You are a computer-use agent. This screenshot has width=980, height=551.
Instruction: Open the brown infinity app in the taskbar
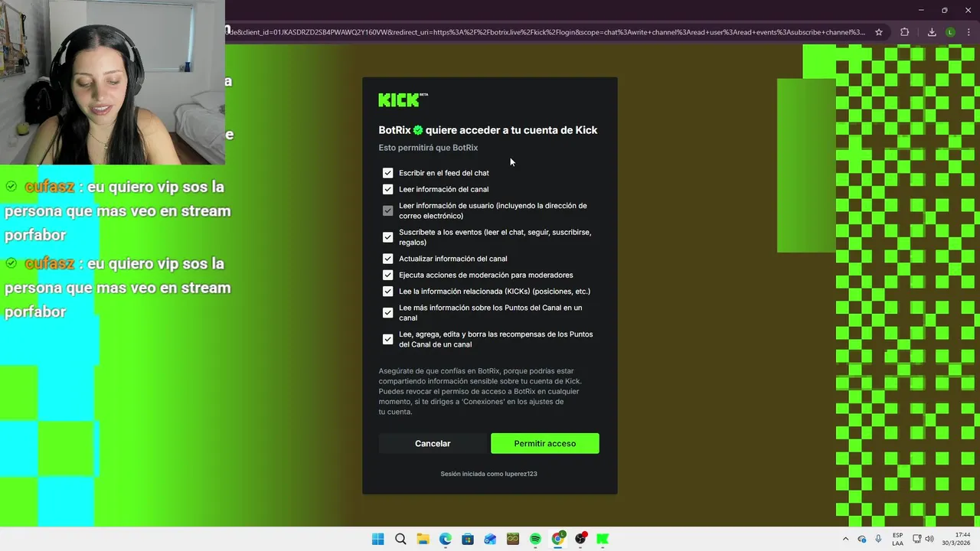coord(513,539)
